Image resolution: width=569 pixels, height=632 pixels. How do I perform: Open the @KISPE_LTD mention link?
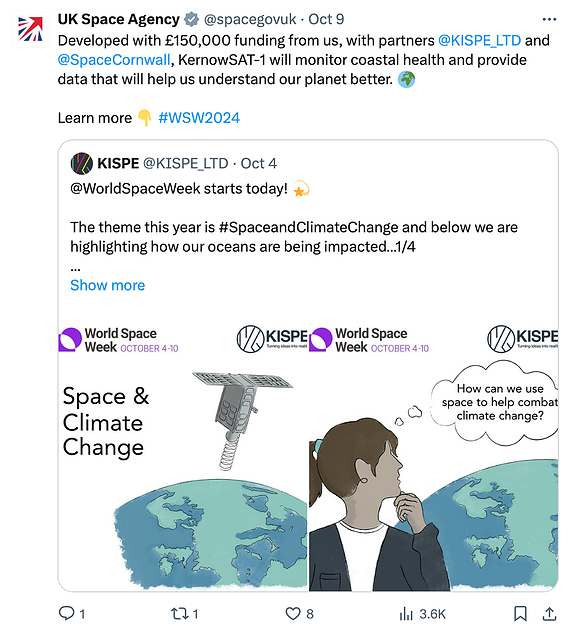point(480,40)
